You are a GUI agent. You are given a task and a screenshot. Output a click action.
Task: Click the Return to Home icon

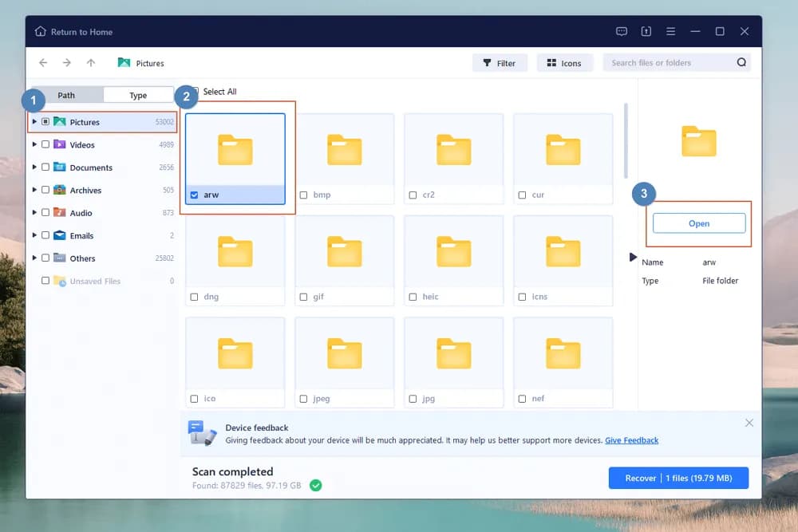[x=41, y=32]
